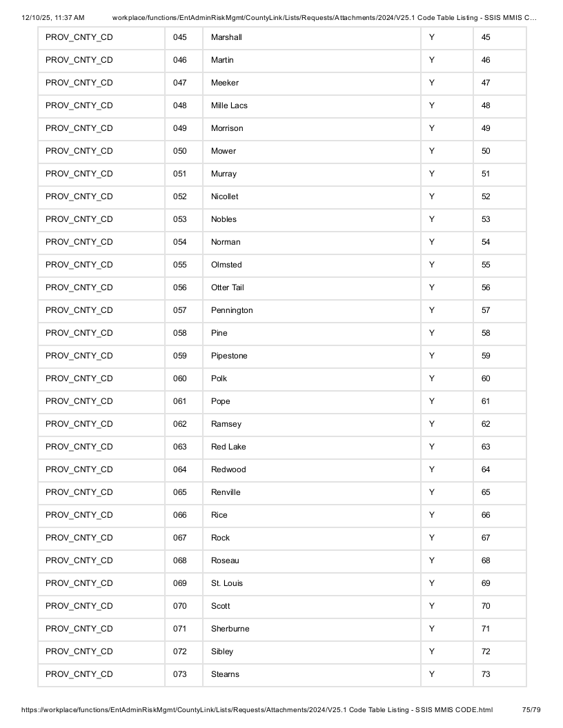The image size is (563, 728).
Task: Select the Pipestone row name cell
Action: pyautogui.click(x=312, y=356)
